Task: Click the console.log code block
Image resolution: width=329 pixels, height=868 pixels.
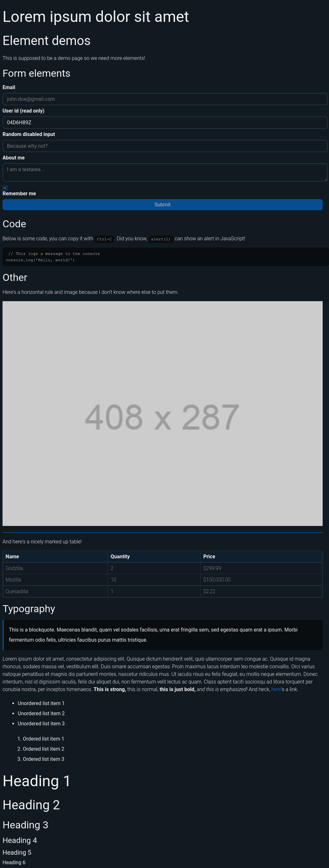Action: (166, 257)
